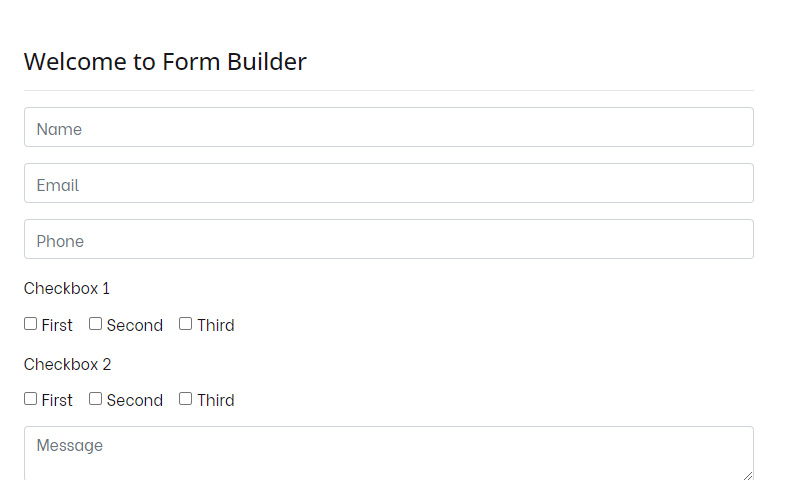Select the Phone input box
The image size is (804, 480).
tap(388, 240)
